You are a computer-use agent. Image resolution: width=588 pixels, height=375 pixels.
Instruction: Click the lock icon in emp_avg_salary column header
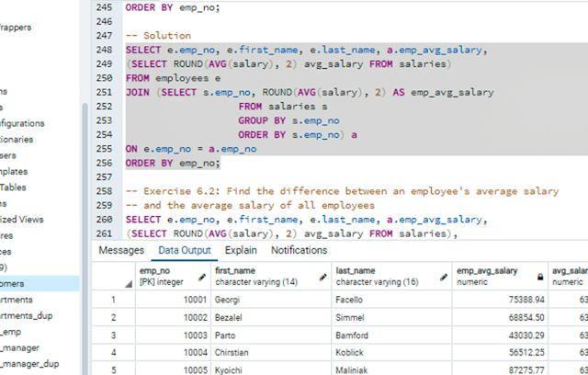click(540, 278)
